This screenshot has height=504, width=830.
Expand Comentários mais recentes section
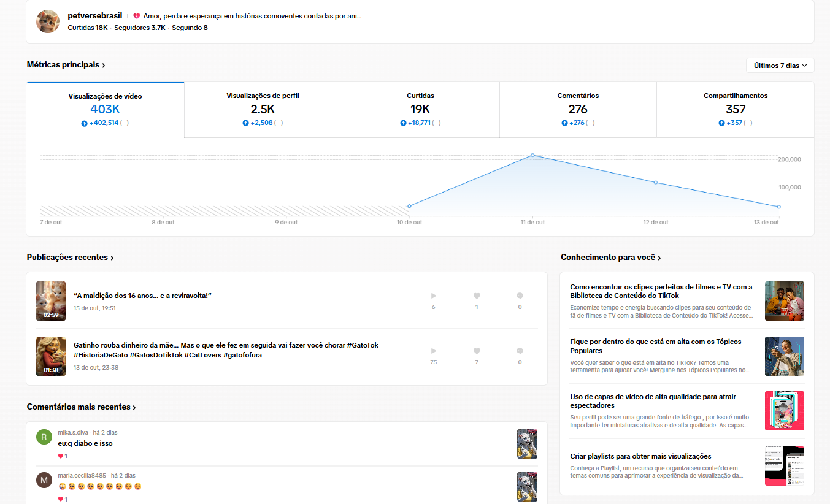tap(81, 407)
